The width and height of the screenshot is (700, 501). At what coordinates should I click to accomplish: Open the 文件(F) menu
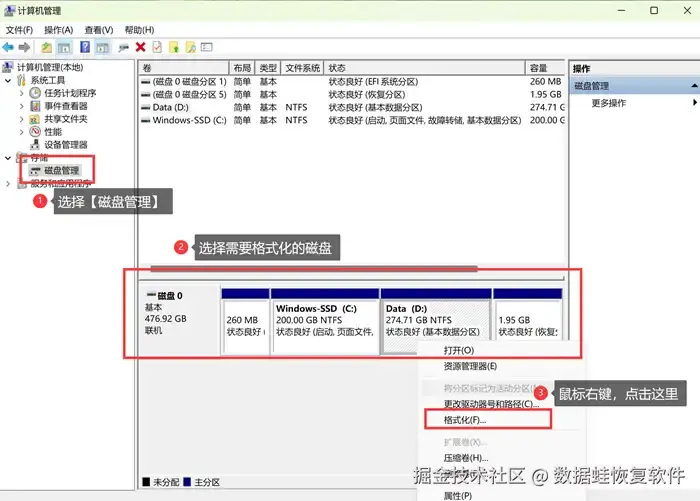click(x=19, y=30)
